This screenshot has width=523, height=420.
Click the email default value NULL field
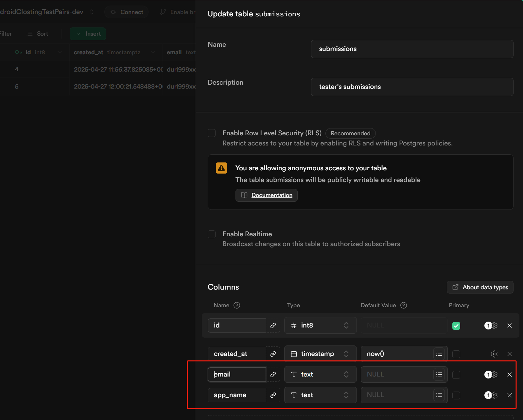(x=397, y=375)
